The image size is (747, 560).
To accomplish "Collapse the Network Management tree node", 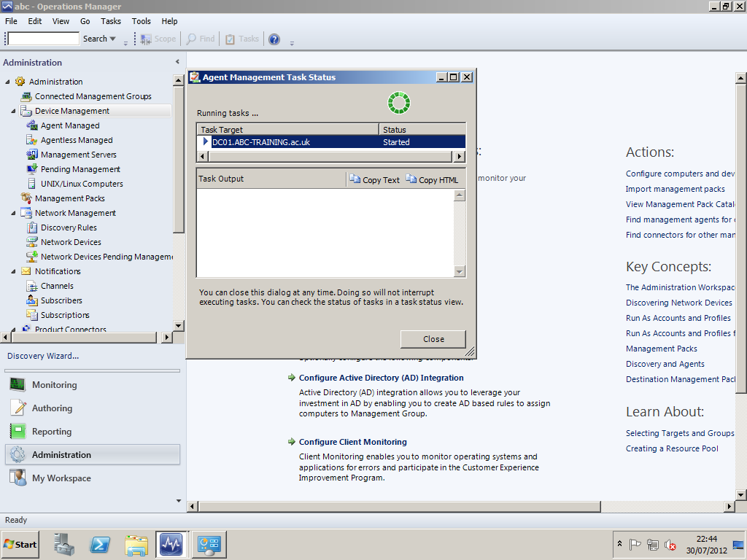I will 13,214.
